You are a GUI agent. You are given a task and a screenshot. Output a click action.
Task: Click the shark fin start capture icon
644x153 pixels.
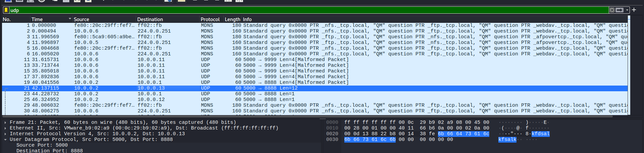8,1
